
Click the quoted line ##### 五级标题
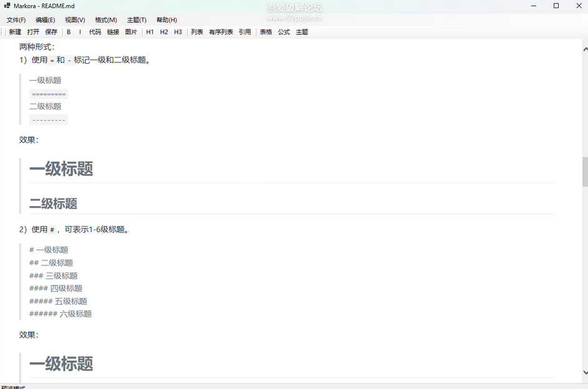[58, 301]
